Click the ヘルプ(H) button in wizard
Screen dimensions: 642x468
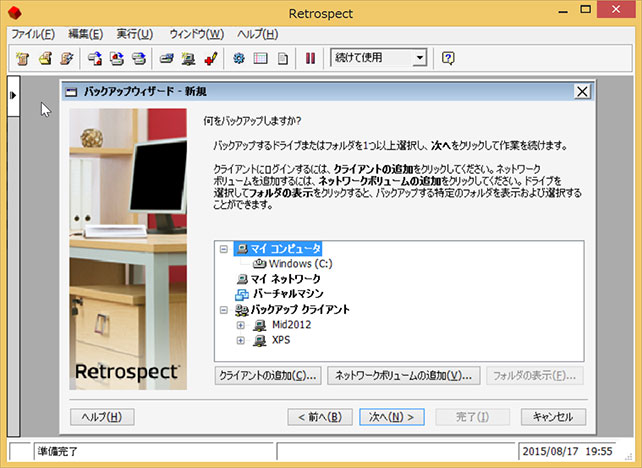[x=102, y=417]
